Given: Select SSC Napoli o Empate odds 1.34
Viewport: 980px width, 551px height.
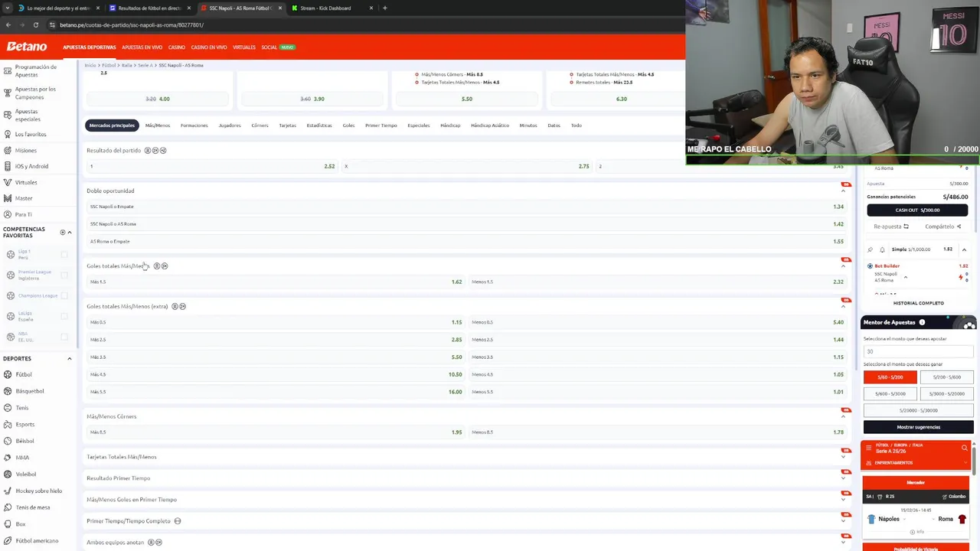Looking at the screenshot, I should [x=466, y=207].
